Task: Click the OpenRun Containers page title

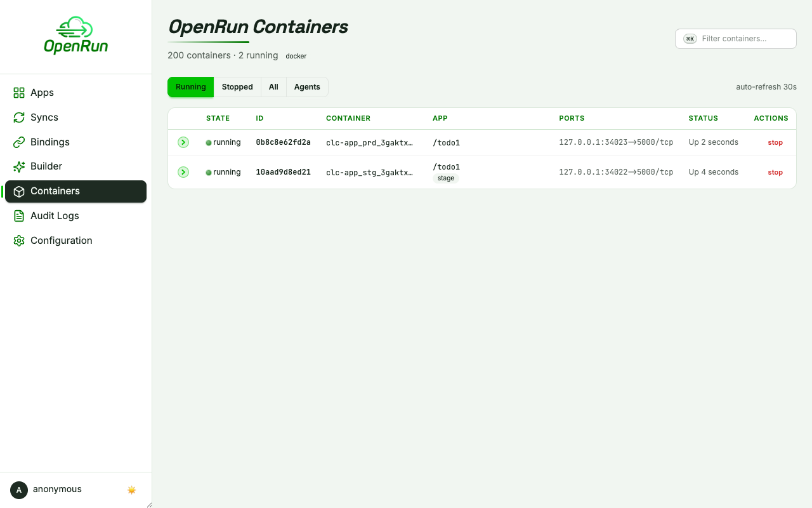Action: [x=258, y=27]
